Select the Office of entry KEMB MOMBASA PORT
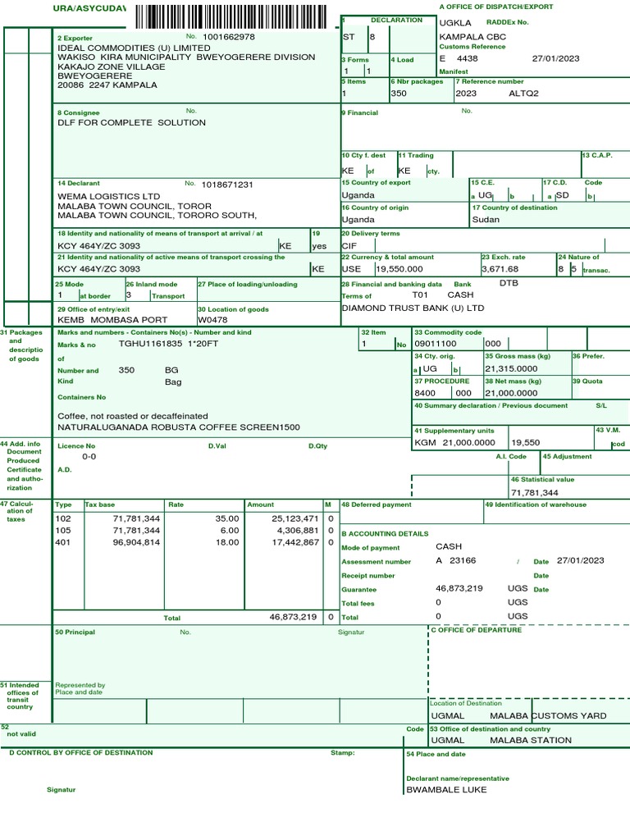Screen dimensions: 630x840 pos(112,320)
